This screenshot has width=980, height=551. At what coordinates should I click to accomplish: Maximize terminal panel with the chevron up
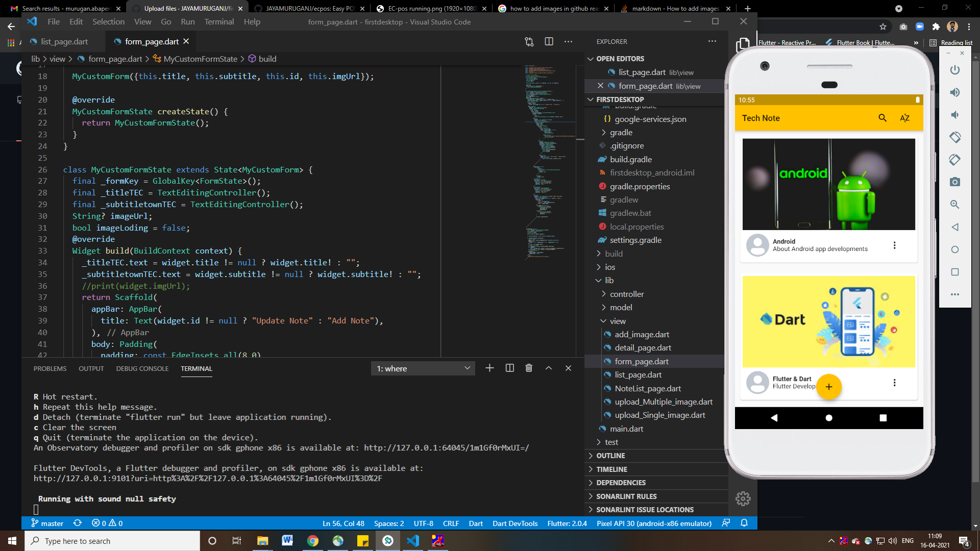click(x=549, y=368)
